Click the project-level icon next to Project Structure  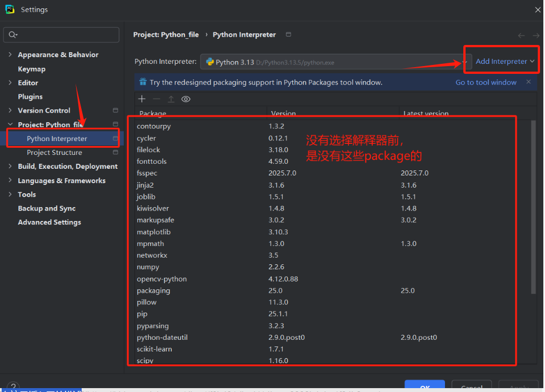pyautogui.click(x=116, y=152)
